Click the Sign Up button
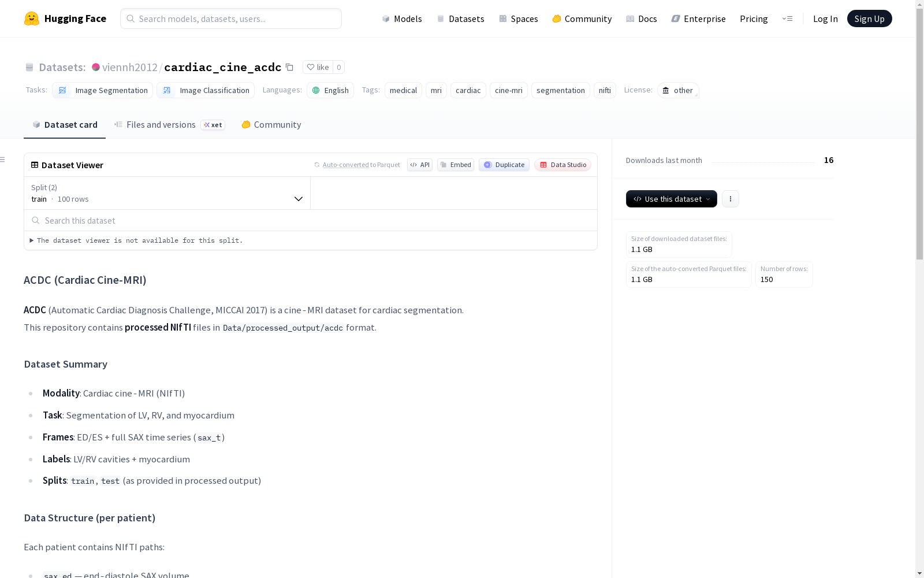The width and height of the screenshot is (924, 578). pyautogui.click(x=869, y=18)
